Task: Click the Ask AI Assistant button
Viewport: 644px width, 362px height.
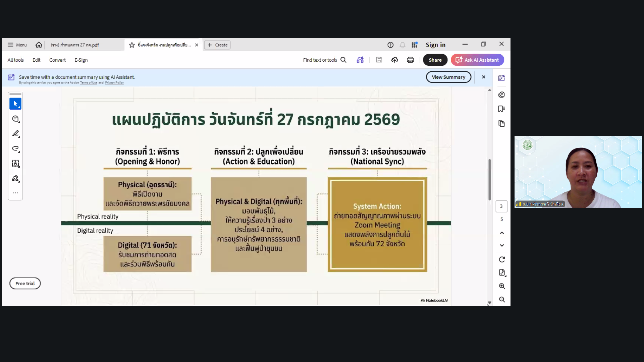Action: 477,60
